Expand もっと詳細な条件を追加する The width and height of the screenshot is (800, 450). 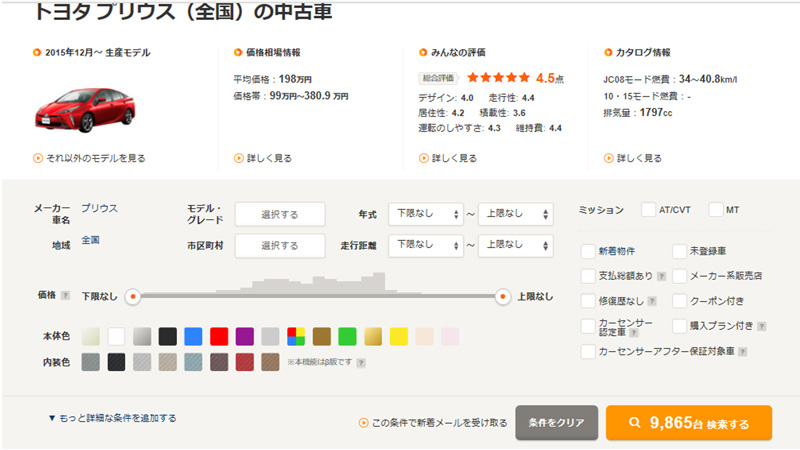coord(112,418)
